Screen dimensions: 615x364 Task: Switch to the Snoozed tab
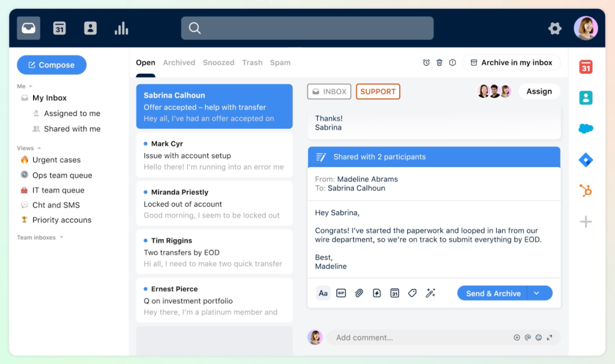[219, 62]
